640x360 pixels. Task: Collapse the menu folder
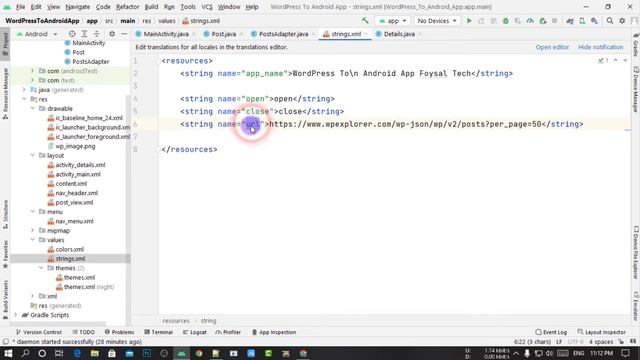(33, 212)
